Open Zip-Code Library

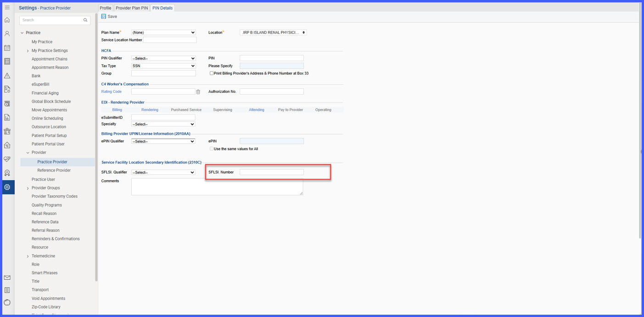click(46, 307)
